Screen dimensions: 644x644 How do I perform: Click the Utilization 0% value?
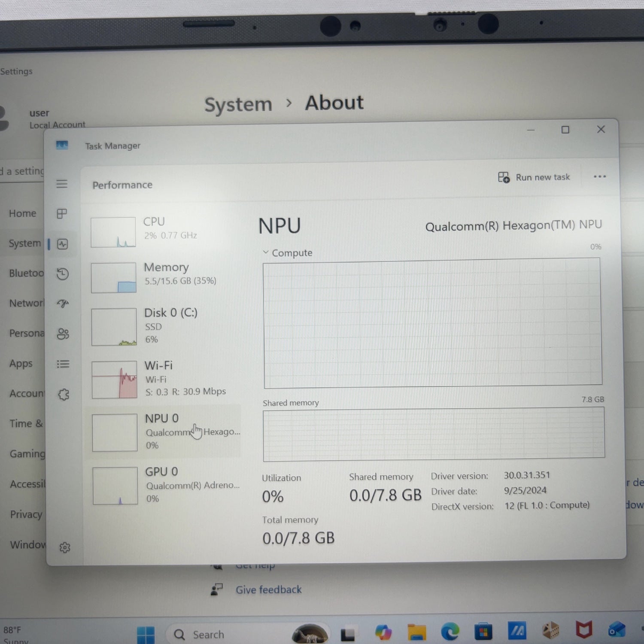coord(273,497)
